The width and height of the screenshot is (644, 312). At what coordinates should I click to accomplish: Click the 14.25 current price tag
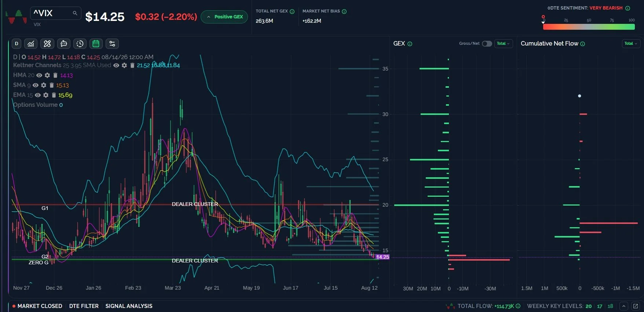click(383, 257)
